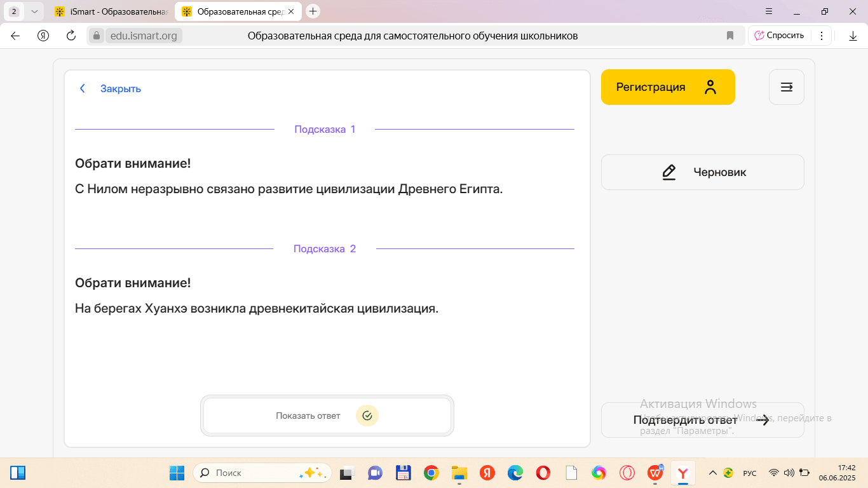
Task: Reload the current page
Action: [71, 36]
